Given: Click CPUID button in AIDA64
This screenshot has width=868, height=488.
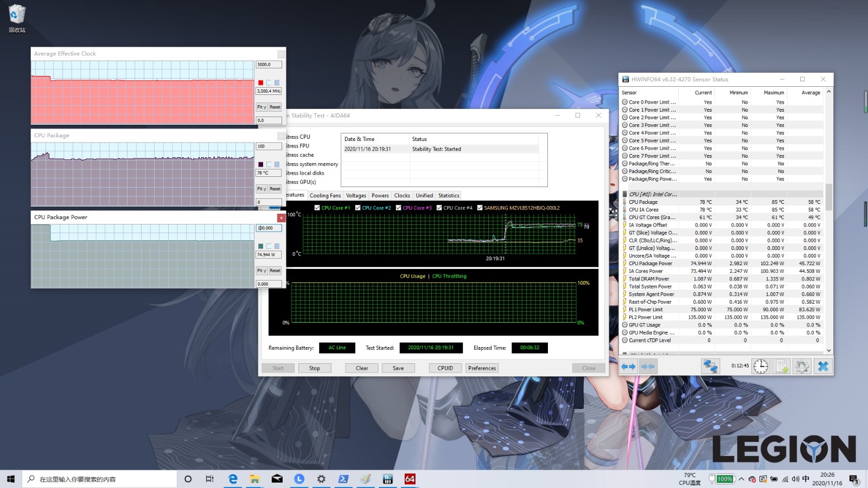Looking at the screenshot, I should pyautogui.click(x=445, y=368).
